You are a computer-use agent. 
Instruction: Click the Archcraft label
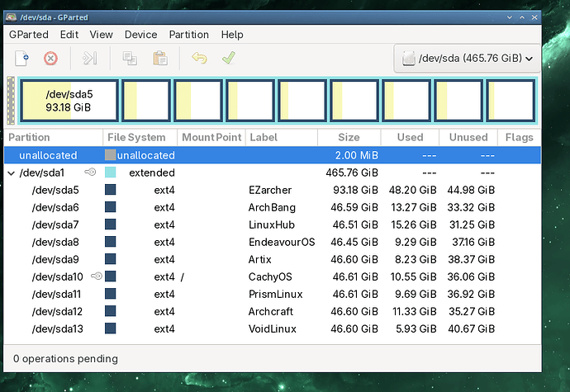coord(271,311)
